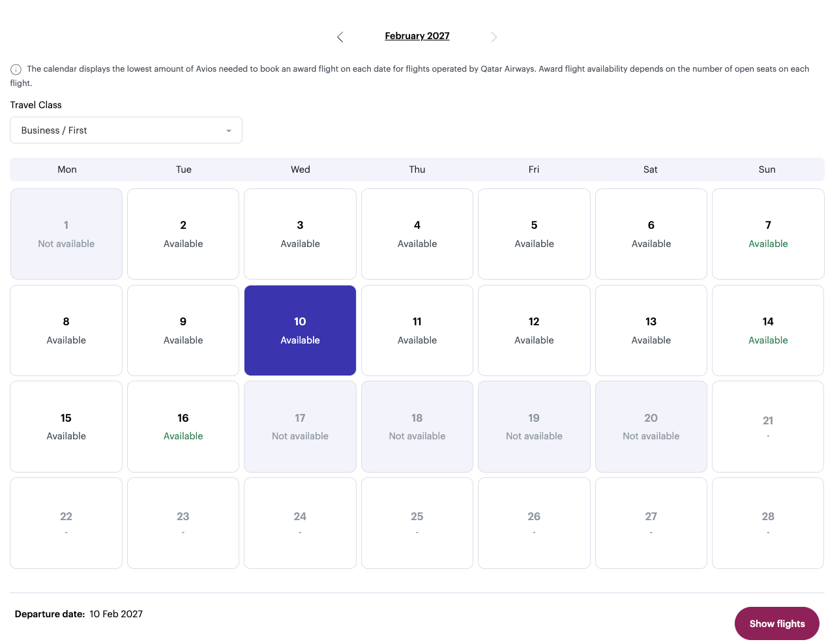Image resolution: width=826 pixels, height=644 pixels.
Task: Select Saturday February 6
Action: [651, 234]
